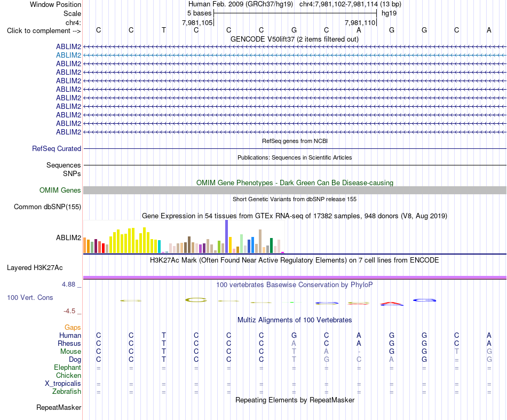This screenshot has width=507, height=420.
Task: Click the Sequences track label
Action: tap(64, 165)
